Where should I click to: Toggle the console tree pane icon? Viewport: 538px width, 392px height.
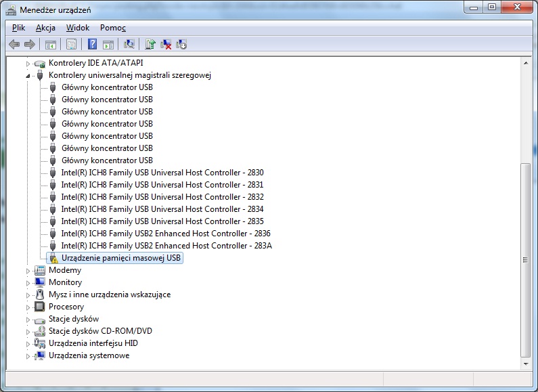point(51,44)
